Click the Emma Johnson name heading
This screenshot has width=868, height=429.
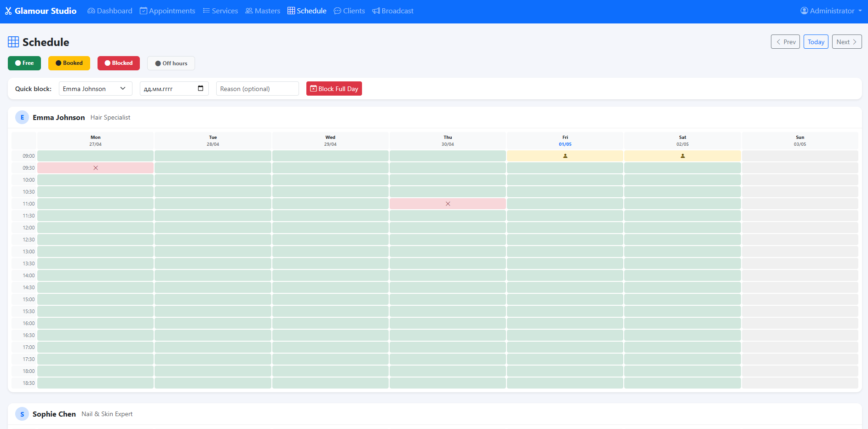coord(59,117)
